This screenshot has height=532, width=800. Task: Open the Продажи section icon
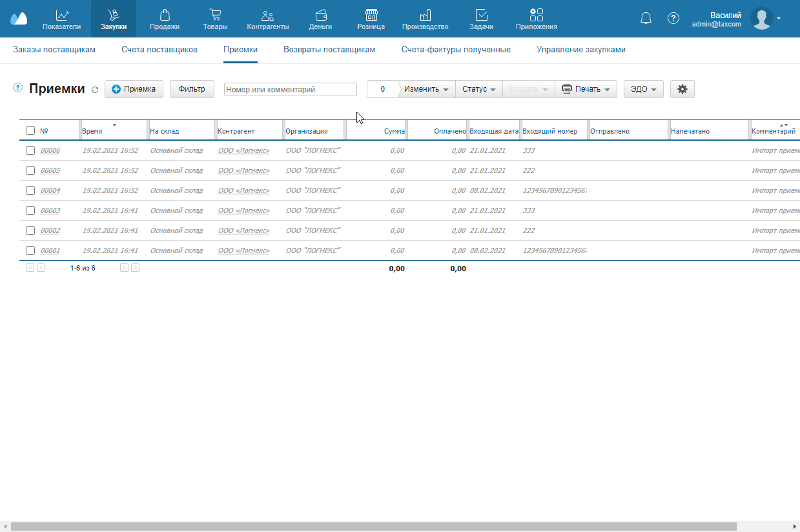click(x=165, y=15)
